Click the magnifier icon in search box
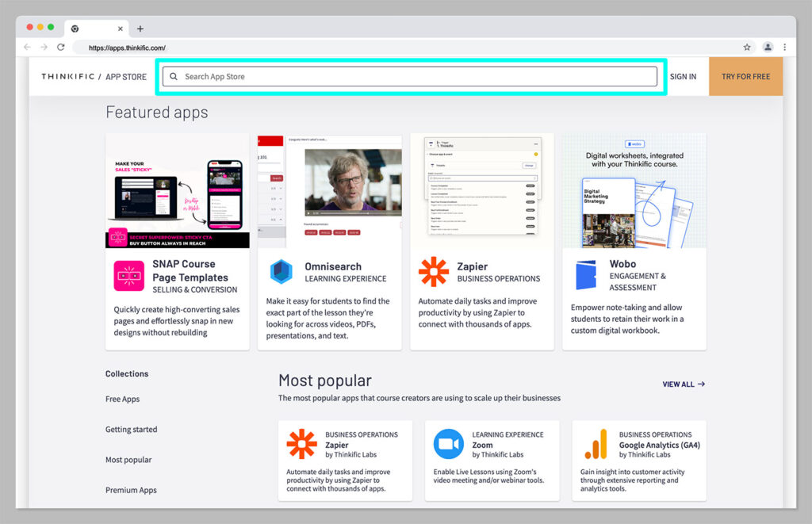The width and height of the screenshot is (812, 524). 174,77
